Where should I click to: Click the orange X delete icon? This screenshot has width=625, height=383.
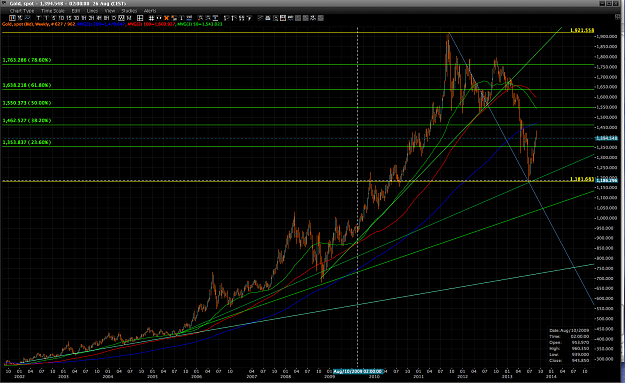click(x=166, y=18)
